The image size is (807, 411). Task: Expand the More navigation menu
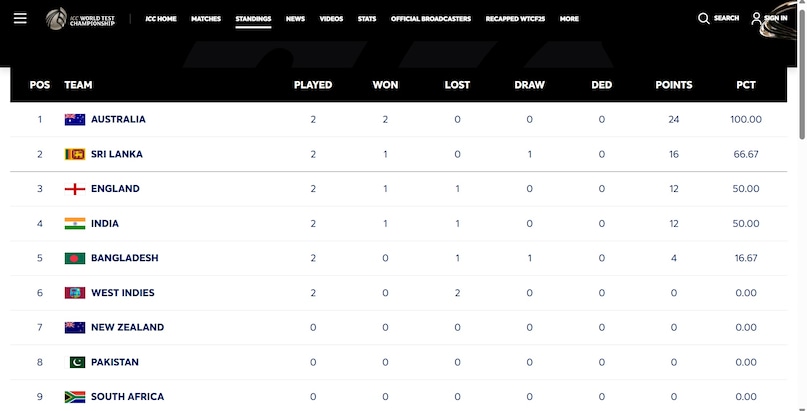pyautogui.click(x=569, y=19)
